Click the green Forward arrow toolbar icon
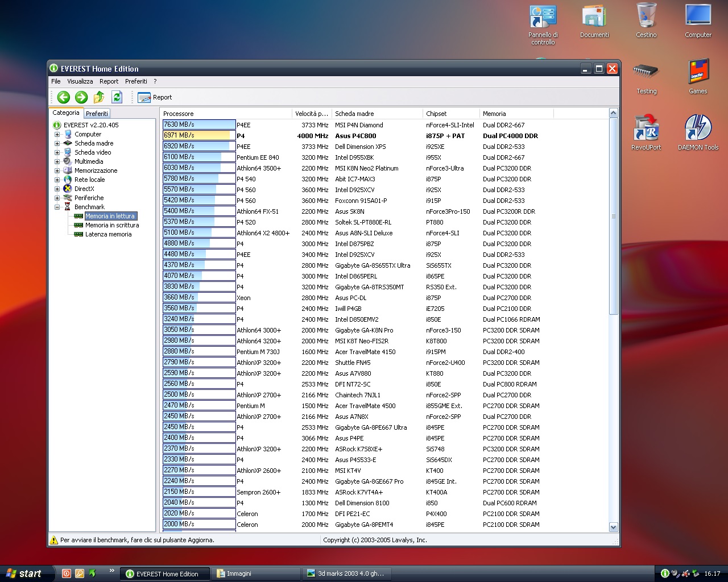 click(x=81, y=97)
